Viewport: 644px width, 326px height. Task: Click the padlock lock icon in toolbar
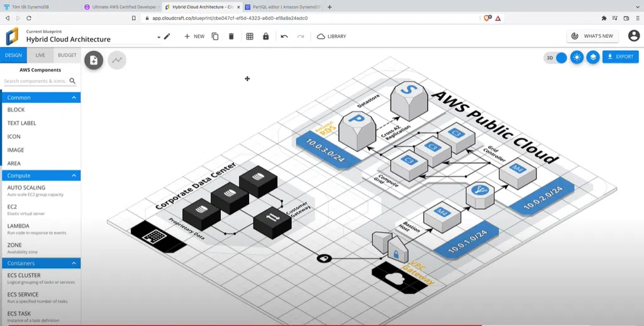(266, 36)
